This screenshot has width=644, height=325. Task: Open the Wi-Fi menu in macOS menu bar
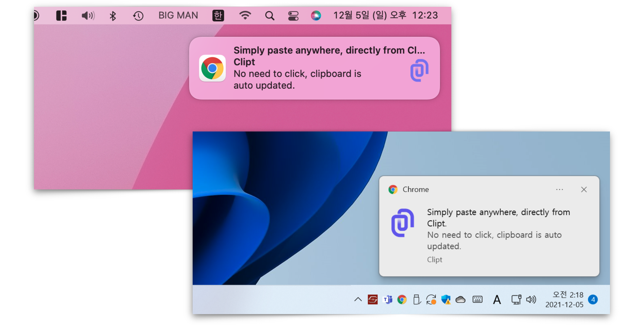click(245, 15)
